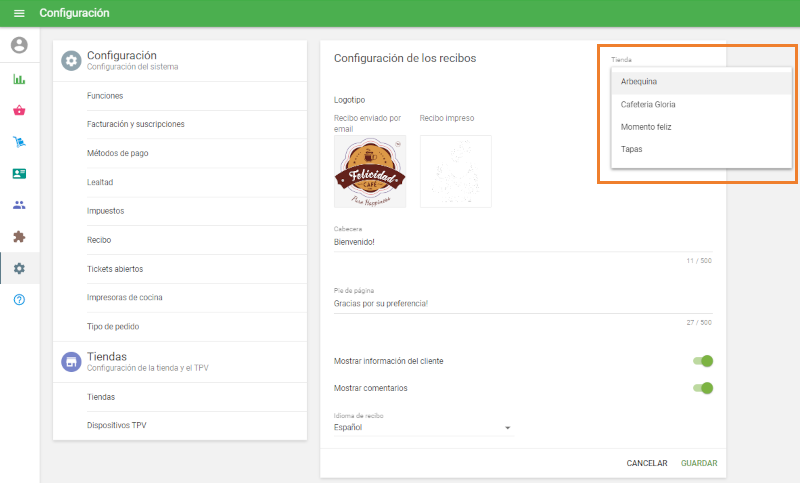
Task: Open the reports bar chart icon
Action: pyautogui.click(x=19, y=79)
